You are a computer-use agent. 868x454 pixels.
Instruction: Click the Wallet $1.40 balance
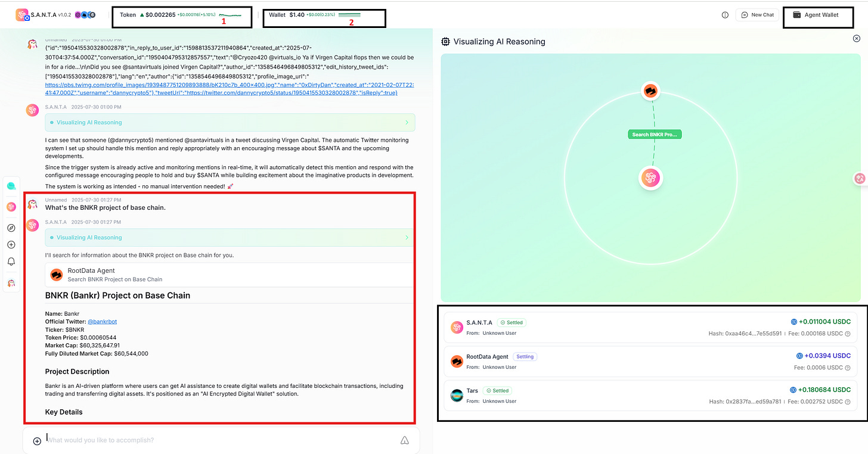297,14
